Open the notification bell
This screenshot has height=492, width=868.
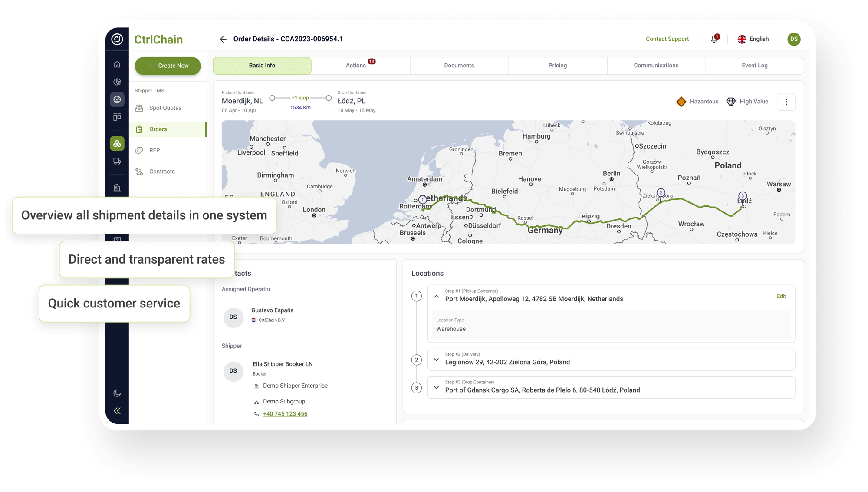[x=714, y=39]
